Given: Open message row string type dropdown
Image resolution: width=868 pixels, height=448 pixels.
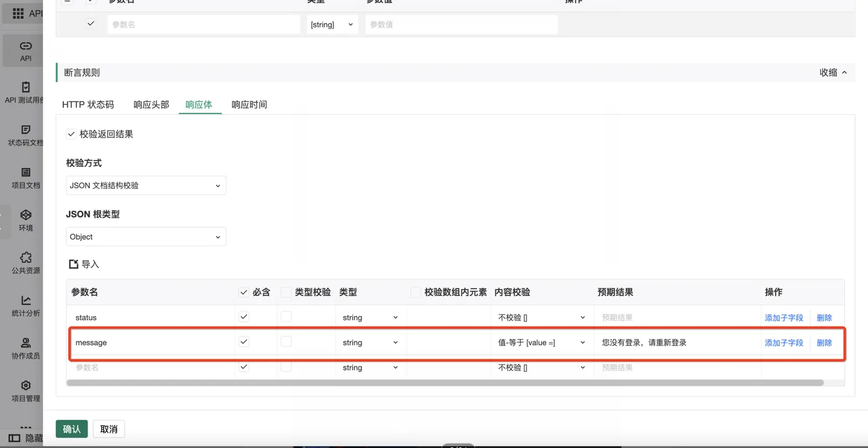Looking at the screenshot, I should (x=370, y=342).
